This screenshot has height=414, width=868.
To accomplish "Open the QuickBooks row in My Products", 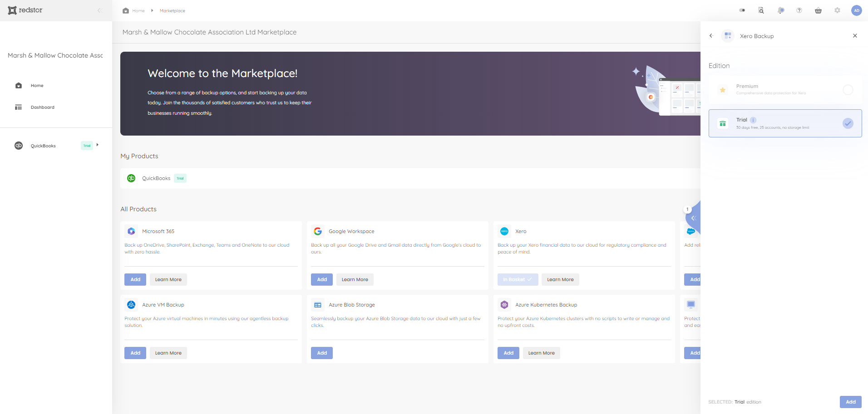I will [x=410, y=178].
